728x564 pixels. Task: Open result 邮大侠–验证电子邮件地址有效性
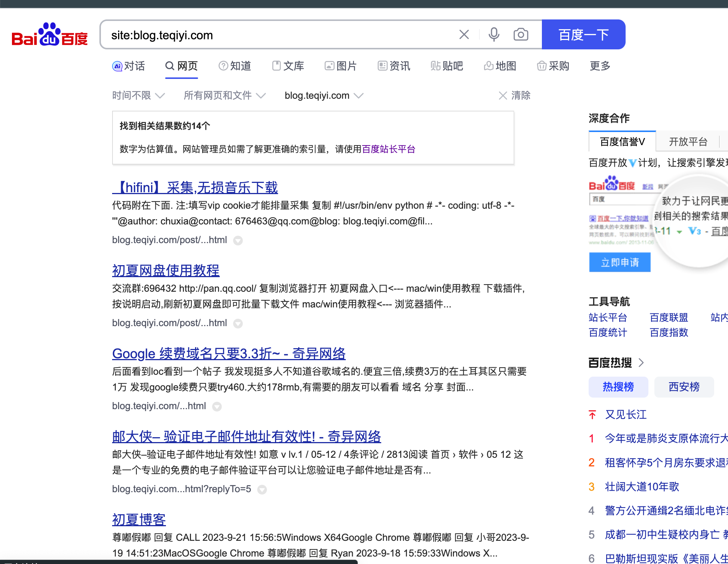coord(247,436)
